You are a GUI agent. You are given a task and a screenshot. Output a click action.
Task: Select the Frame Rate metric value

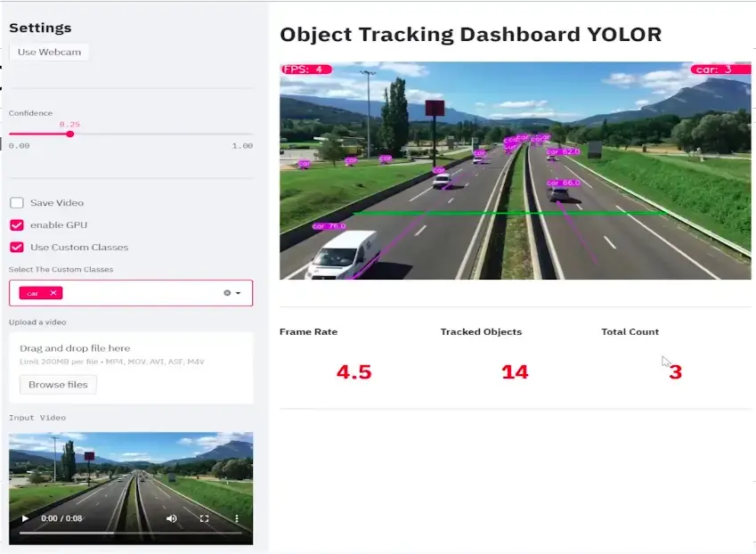tap(354, 371)
